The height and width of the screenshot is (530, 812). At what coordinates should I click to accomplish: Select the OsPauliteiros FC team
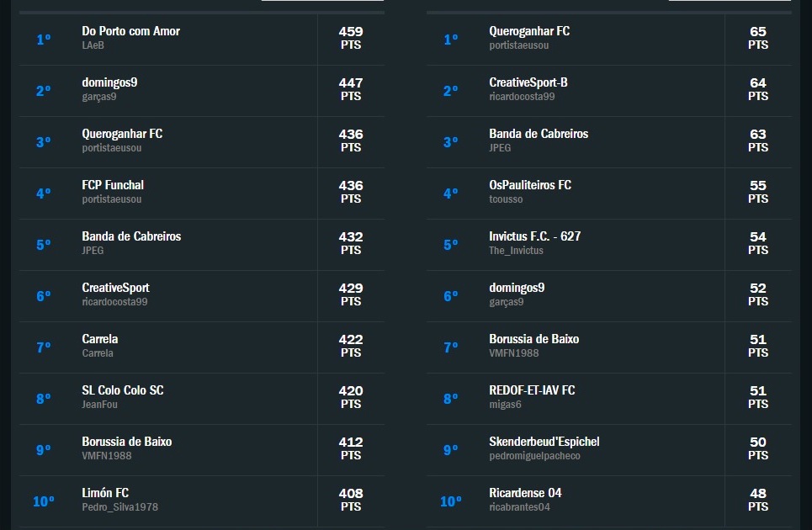(609, 193)
